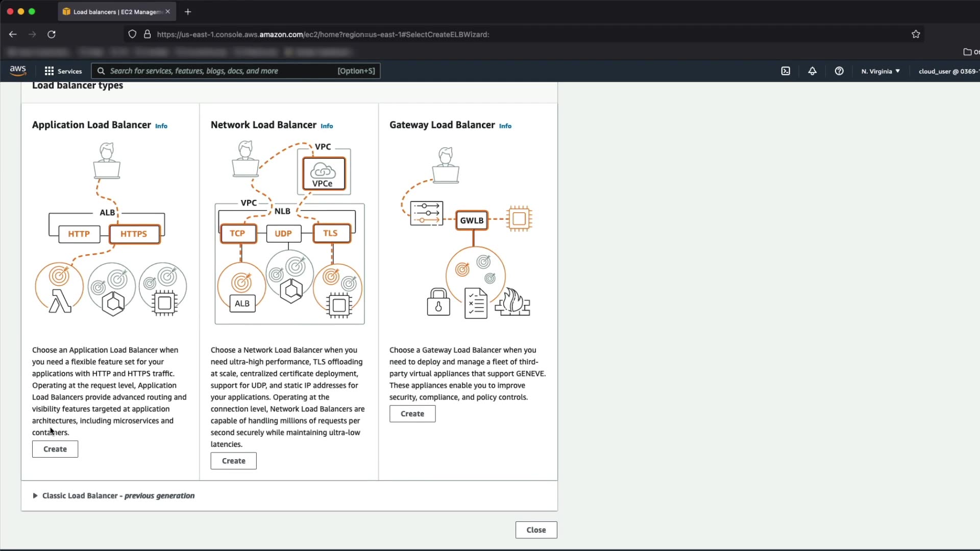Create a Gateway Load Balancer
This screenshot has width=980, height=551.
(412, 414)
